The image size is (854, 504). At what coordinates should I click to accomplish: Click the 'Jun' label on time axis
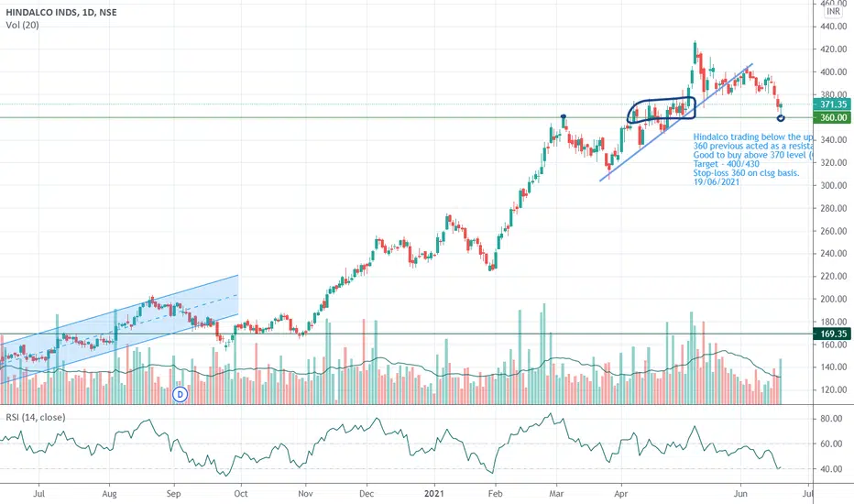tap(740, 494)
